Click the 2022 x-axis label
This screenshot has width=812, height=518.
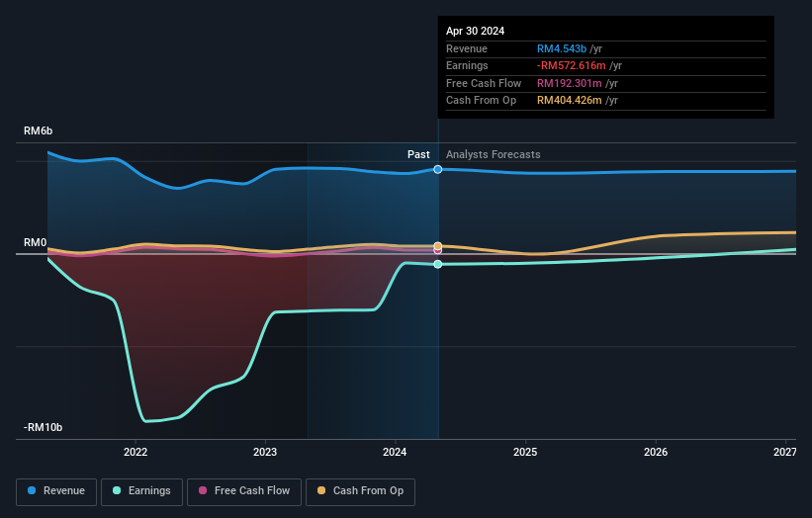pos(135,452)
